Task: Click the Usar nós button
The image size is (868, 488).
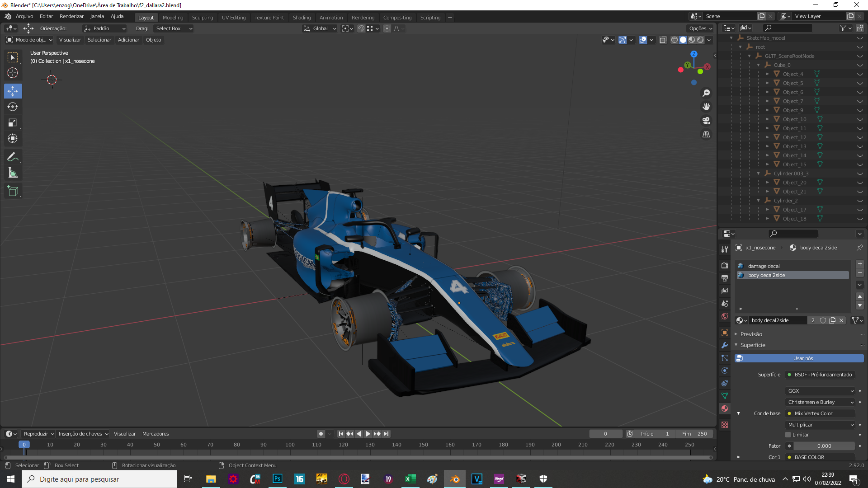Action: click(x=799, y=358)
